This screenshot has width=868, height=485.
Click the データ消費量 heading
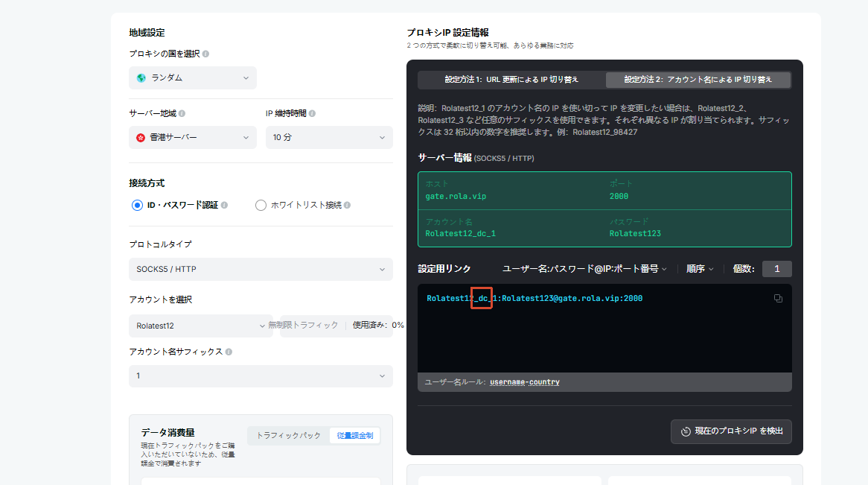click(167, 432)
